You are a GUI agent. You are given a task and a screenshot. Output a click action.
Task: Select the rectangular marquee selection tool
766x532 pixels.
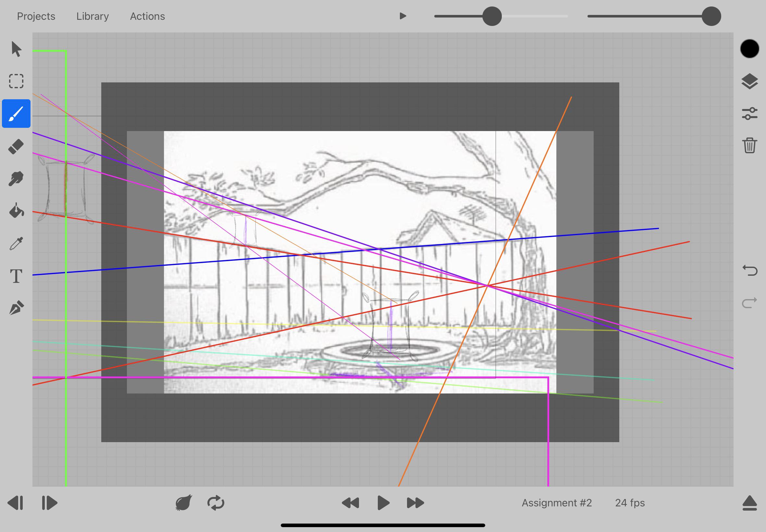point(16,81)
